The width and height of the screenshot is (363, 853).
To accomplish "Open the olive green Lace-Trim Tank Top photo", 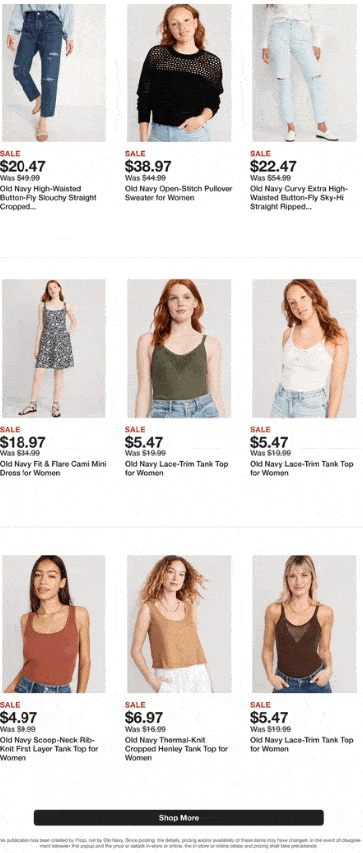I will click(179, 348).
